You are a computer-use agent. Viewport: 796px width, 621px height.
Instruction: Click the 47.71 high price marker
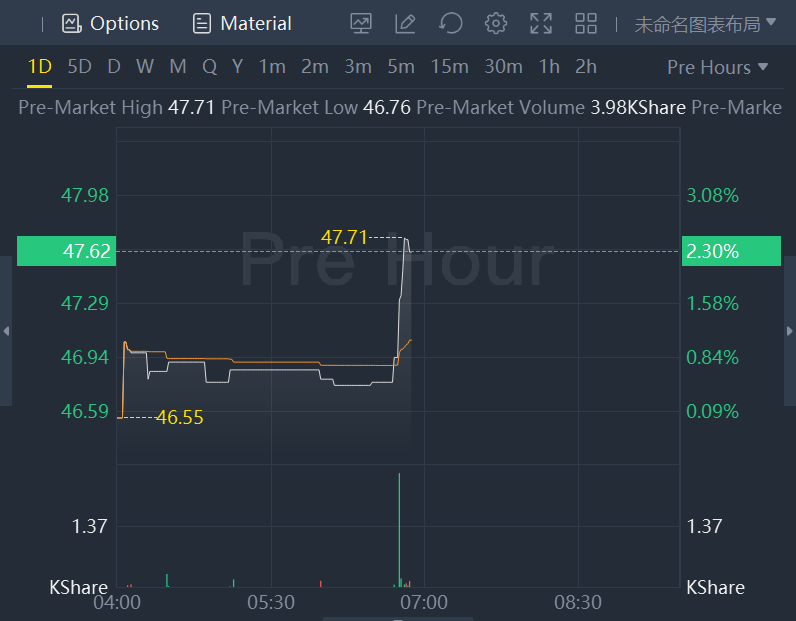click(x=344, y=238)
